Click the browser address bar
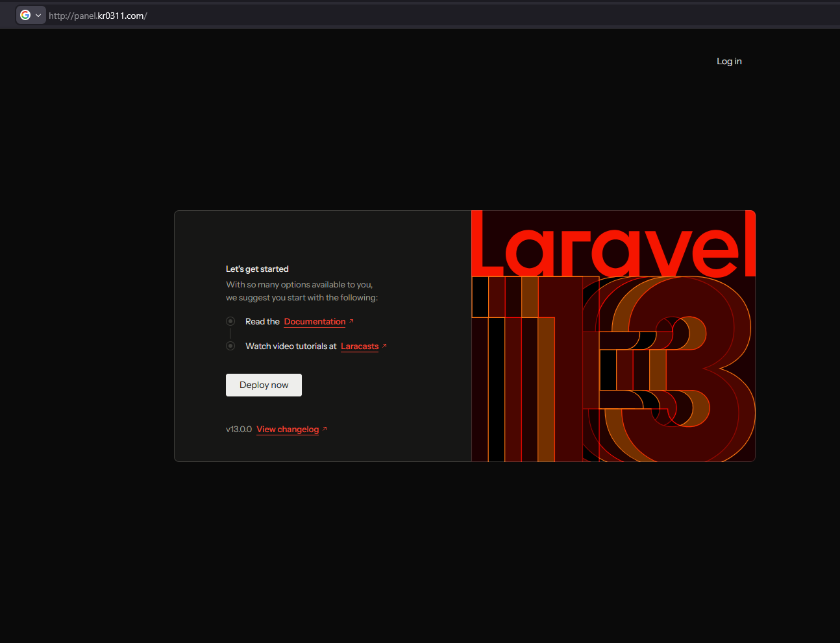This screenshot has height=643, width=840. (260, 15)
